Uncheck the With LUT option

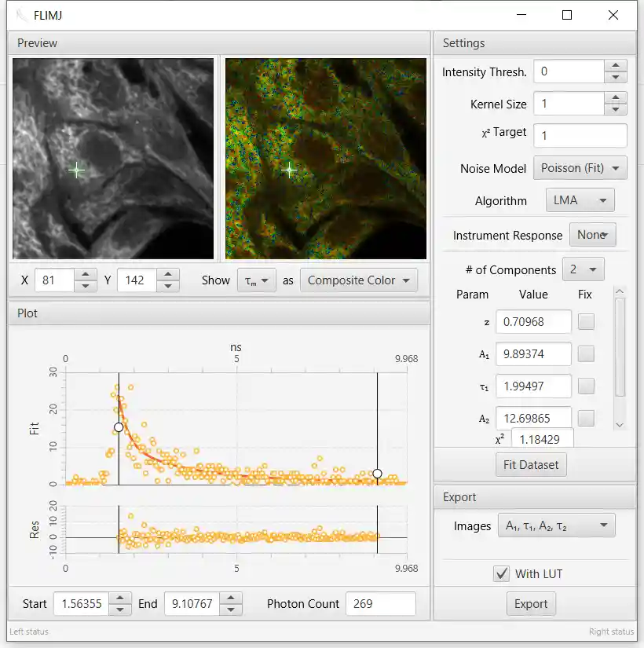click(501, 573)
